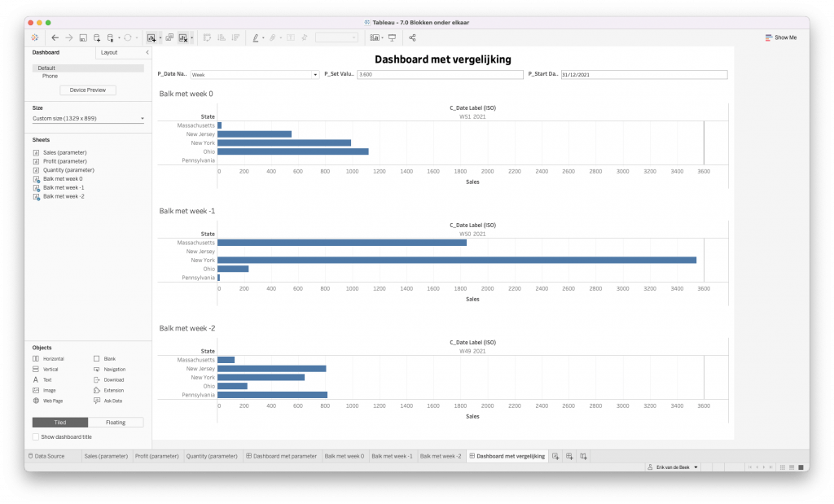The width and height of the screenshot is (834, 504).
Task: Click the Save icon in the toolbar
Action: 83,37
